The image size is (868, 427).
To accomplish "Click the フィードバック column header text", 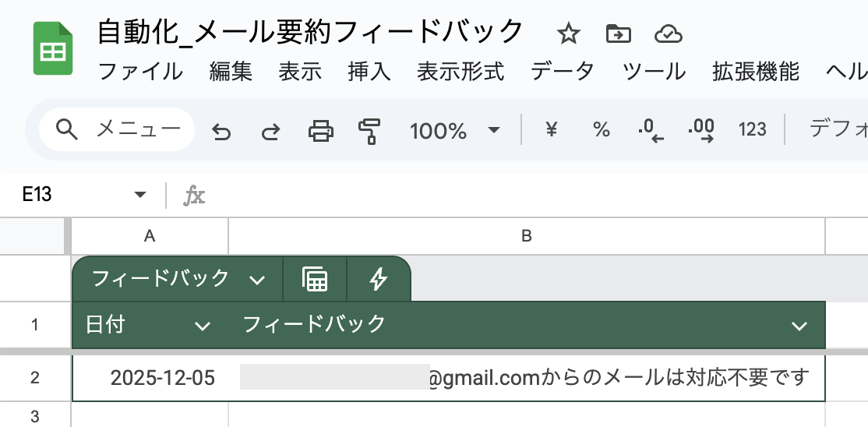I will (314, 325).
